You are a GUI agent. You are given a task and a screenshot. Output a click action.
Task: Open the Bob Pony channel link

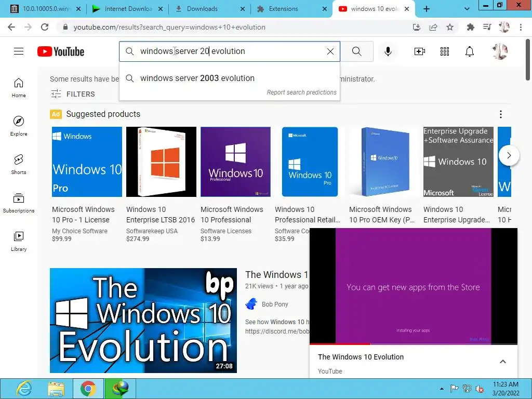pyautogui.click(x=275, y=304)
